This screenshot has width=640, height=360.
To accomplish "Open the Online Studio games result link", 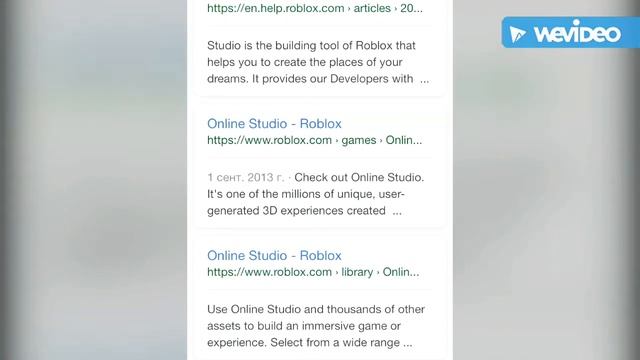I will pyautogui.click(x=274, y=124).
